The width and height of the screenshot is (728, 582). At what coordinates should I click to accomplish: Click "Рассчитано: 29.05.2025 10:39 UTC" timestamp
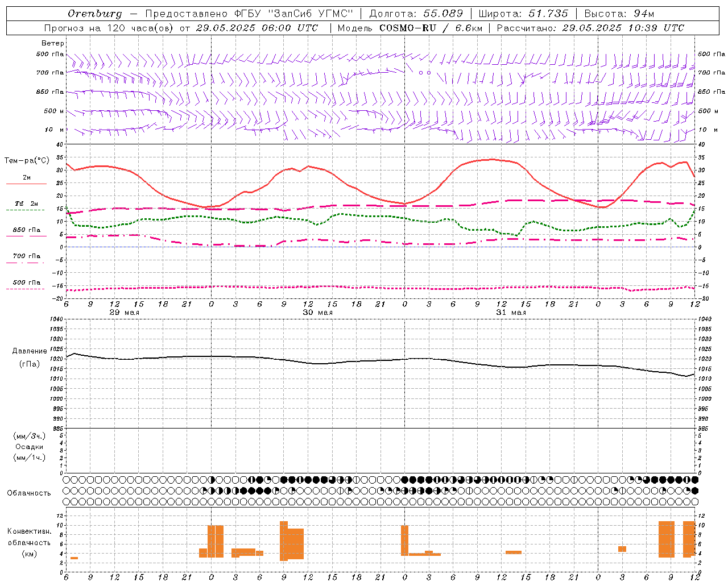[590, 28]
